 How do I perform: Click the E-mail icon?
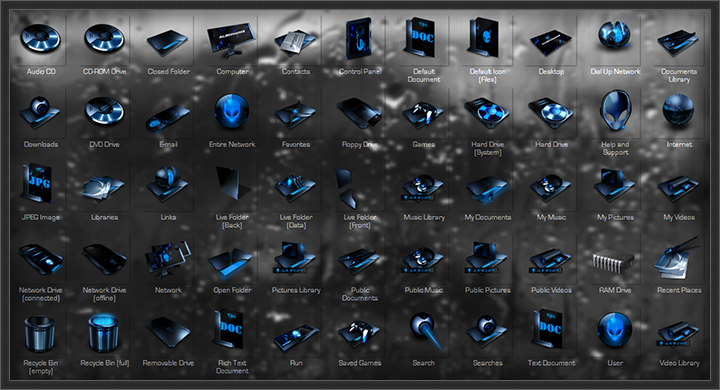(x=168, y=118)
